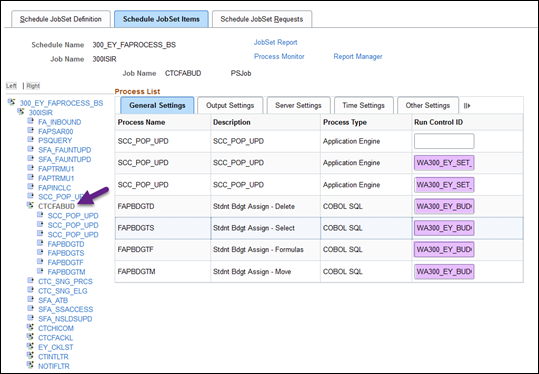539x374 pixels.
Task: Expand the CTCFACKL job folder icon
Action: click(x=31, y=337)
